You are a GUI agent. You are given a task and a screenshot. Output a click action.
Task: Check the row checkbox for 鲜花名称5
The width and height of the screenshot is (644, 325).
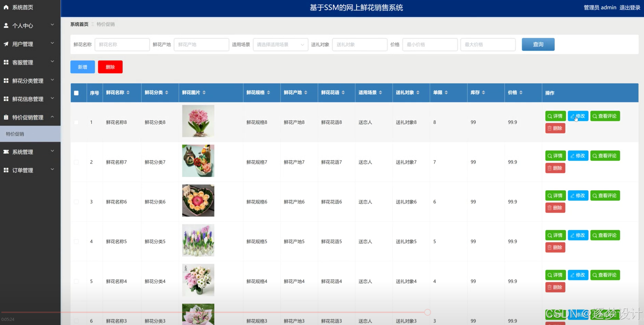click(76, 242)
